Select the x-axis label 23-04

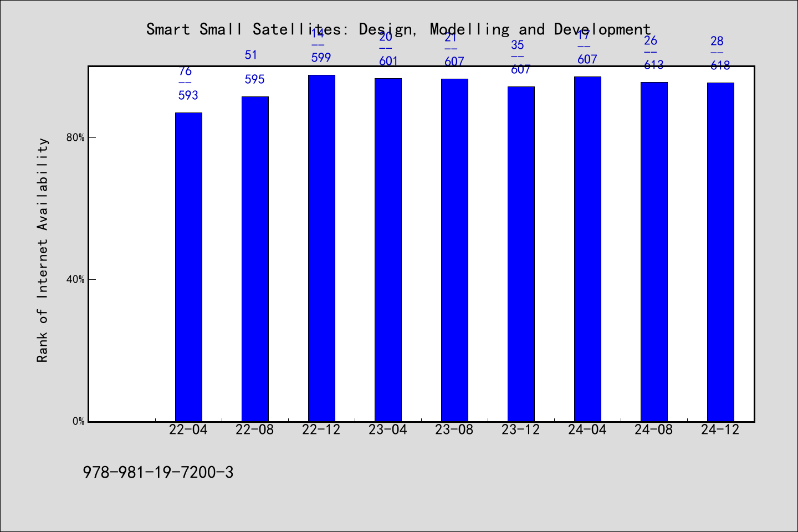tap(388, 430)
